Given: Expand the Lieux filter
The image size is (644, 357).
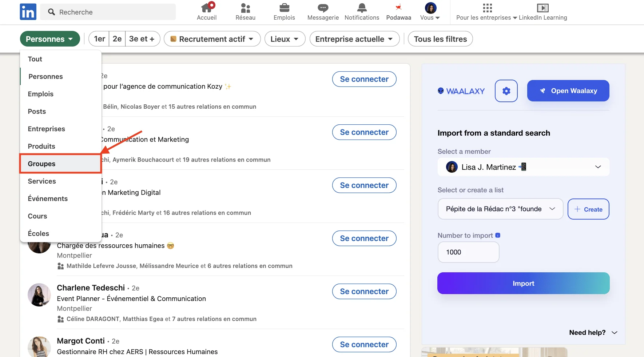Looking at the screenshot, I should point(285,39).
